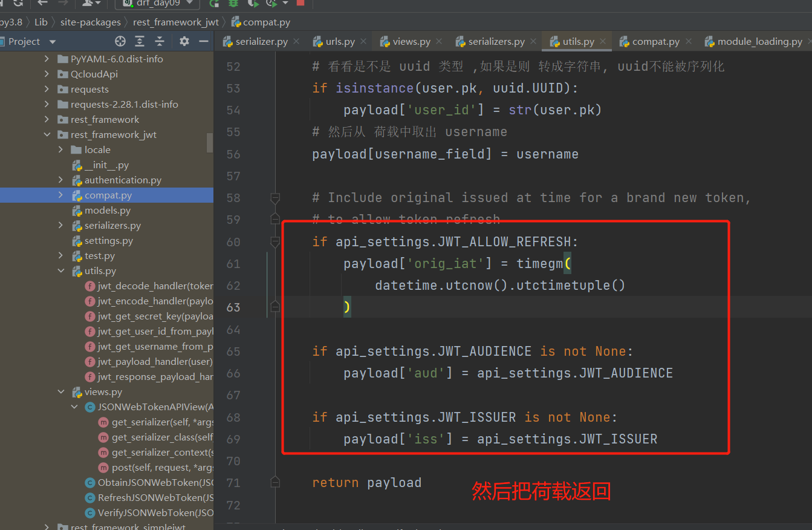Hide the Project panel with the minus icon
Image resolution: width=812 pixels, height=530 pixels.
[204, 41]
